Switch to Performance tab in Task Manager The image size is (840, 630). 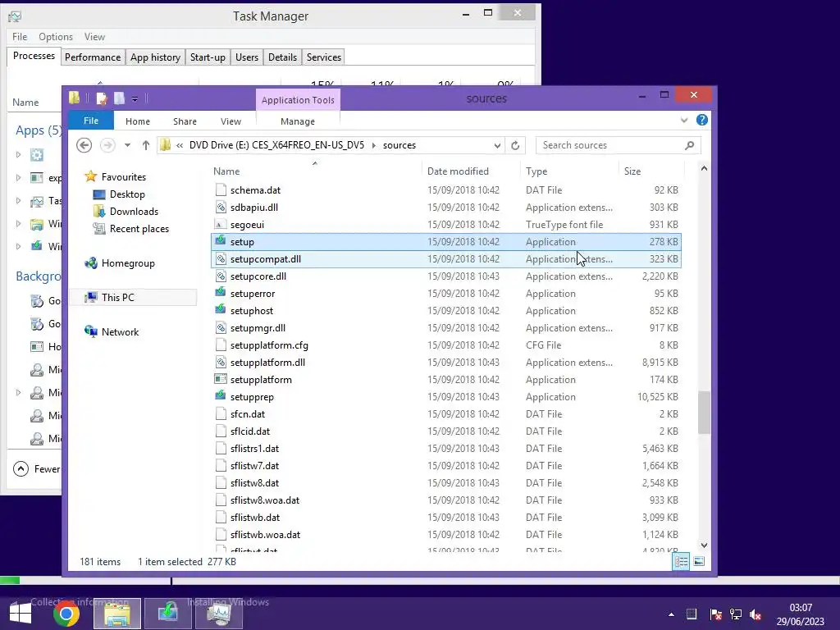point(93,57)
